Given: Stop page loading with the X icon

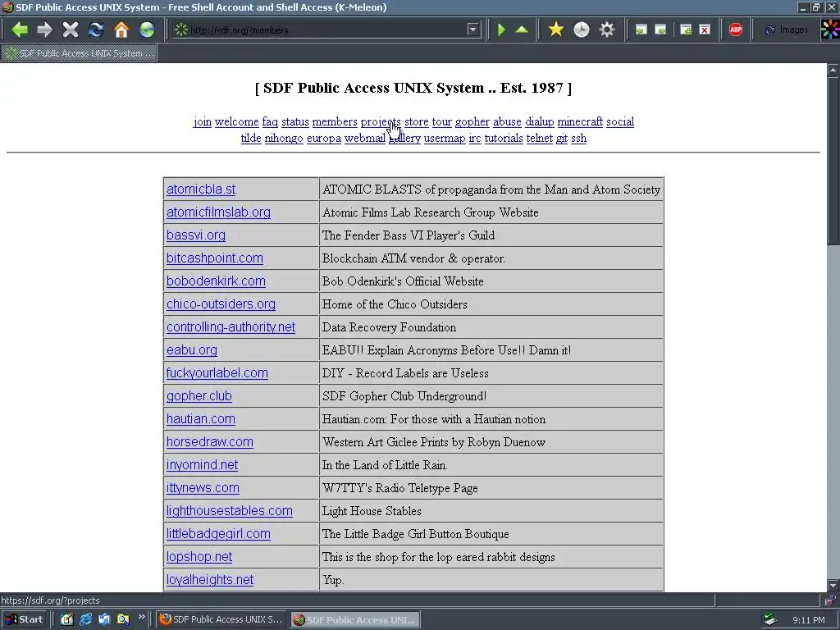Looking at the screenshot, I should click(x=71, y=30).
